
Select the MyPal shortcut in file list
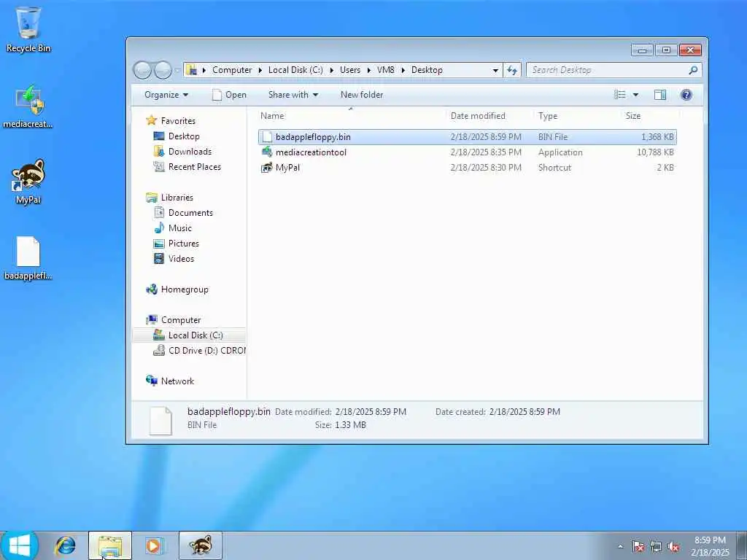[x=467, y=168]
